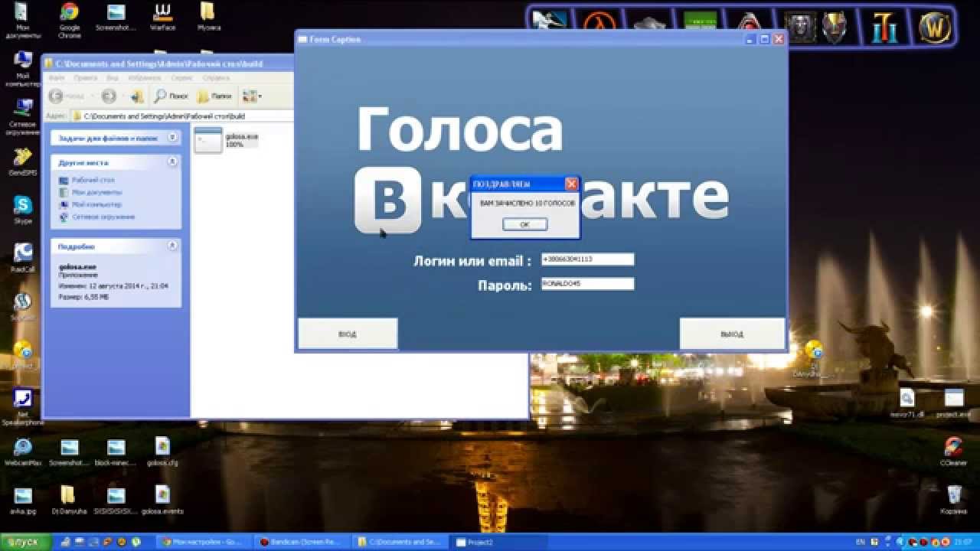Screen dimensions: 980x551
Task: Select Net Speakerphone desktop icon
Action: [x=22, y=406]
